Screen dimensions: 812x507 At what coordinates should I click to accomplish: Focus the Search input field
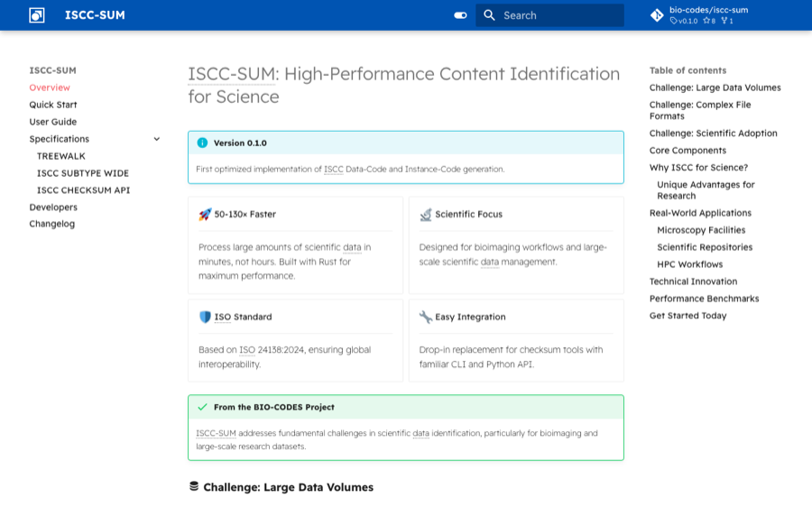(x=549, y=15)
